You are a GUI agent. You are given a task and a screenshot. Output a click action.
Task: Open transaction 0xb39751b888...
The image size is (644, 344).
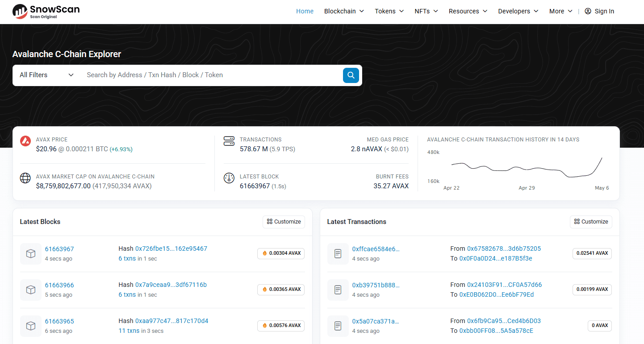(x=376, y=285)
